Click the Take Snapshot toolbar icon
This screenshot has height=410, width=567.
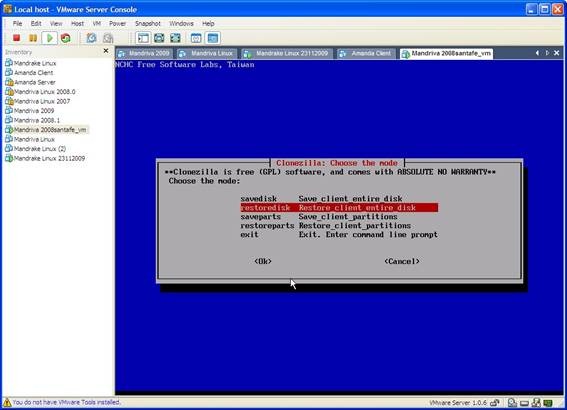[x=91, y=38]
